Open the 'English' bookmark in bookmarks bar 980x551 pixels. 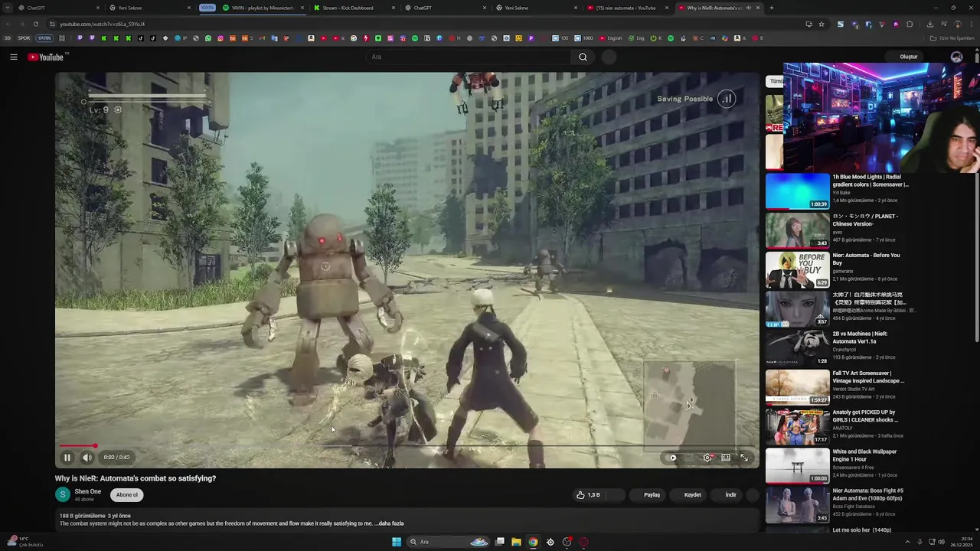point(610,38)
